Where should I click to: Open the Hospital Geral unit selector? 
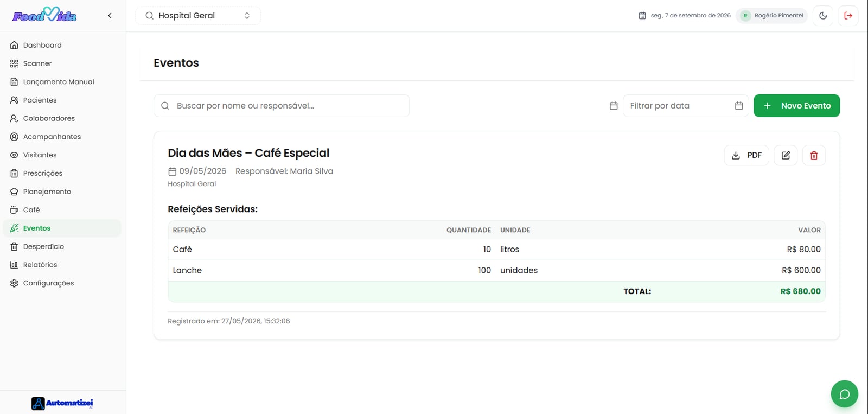coord(198,16)
